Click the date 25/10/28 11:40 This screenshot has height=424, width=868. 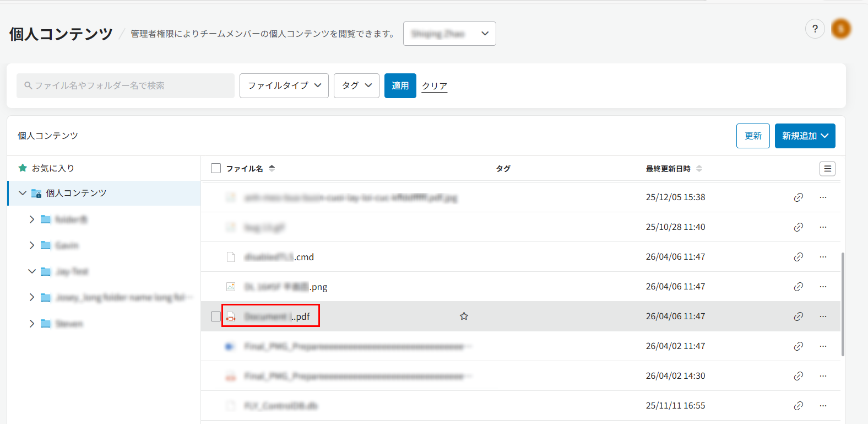[x=675, y=227]
